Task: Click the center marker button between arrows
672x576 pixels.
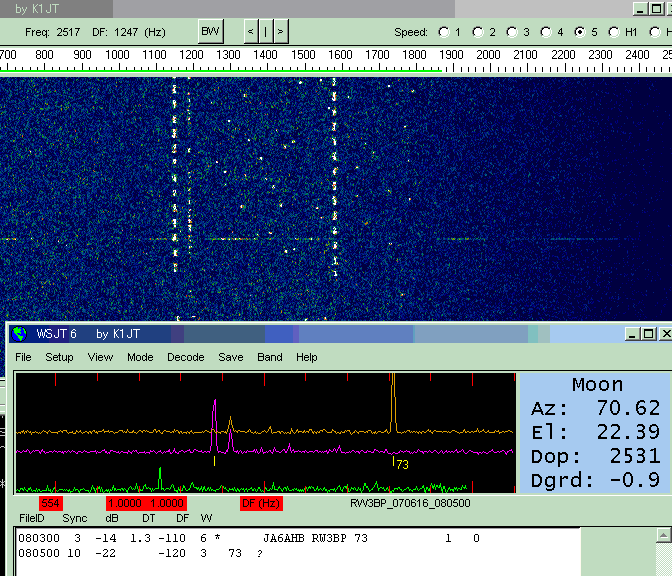Action: pos(266,31)
